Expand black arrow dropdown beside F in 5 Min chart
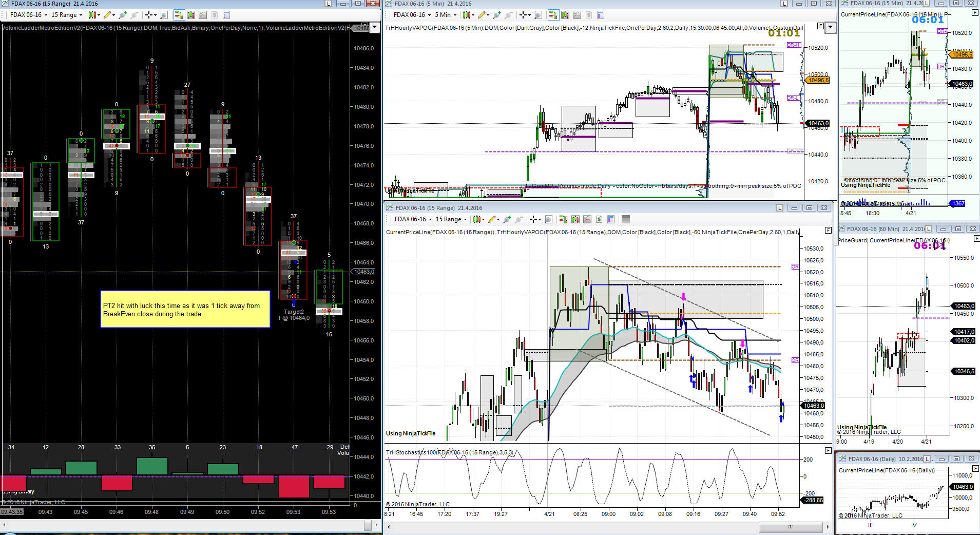This screenshot has height=535, width=980. [830, 27]
